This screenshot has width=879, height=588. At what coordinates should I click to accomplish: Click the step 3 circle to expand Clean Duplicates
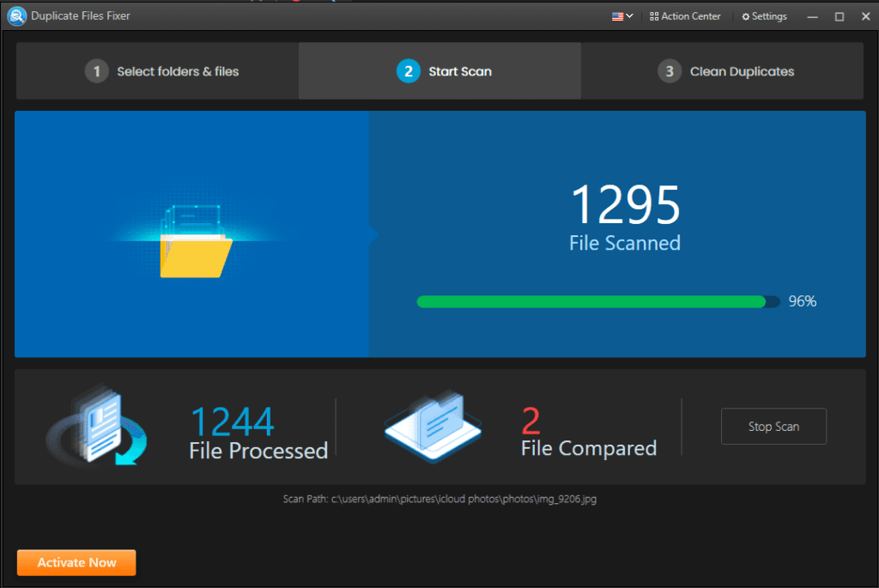[x=670, y=71]
